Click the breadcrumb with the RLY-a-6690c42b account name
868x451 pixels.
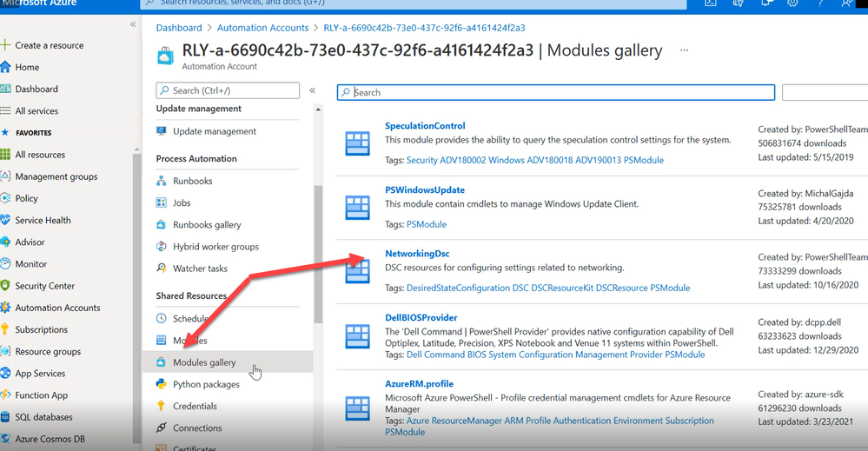point(424,28)
